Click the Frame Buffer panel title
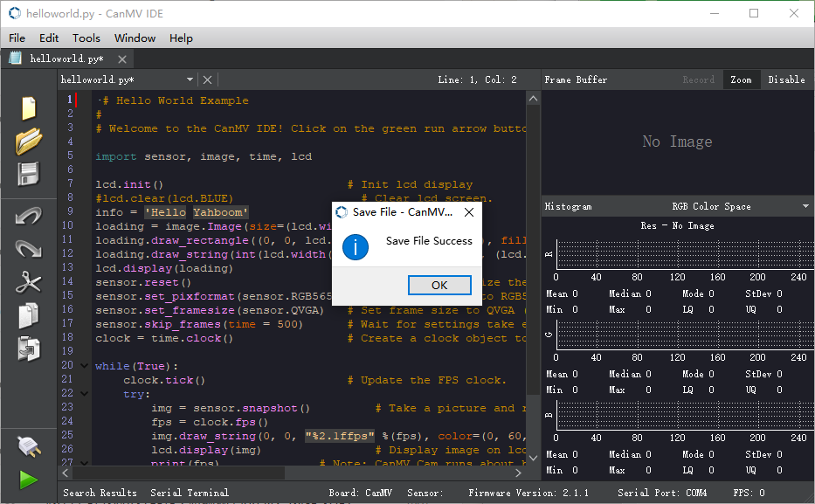This screenshot has width=815, height=504. 576,79
